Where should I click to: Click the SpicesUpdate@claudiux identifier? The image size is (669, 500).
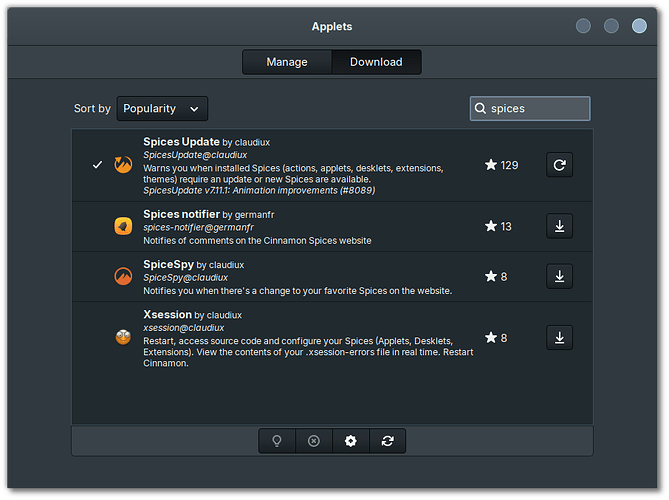click(195, 155)
